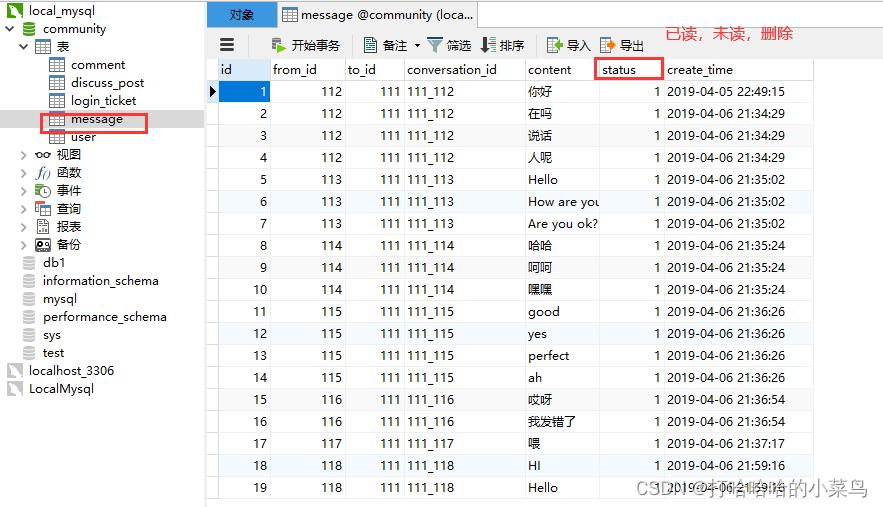This screenshot has width=883, height=507.
Task: Select the db1 database
Action: click(x=54, y=263)
